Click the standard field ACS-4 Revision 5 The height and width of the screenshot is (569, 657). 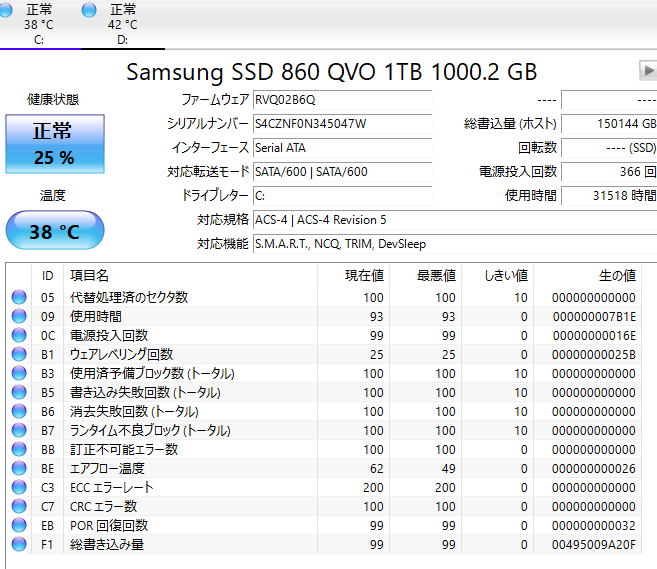pos(455,220)
